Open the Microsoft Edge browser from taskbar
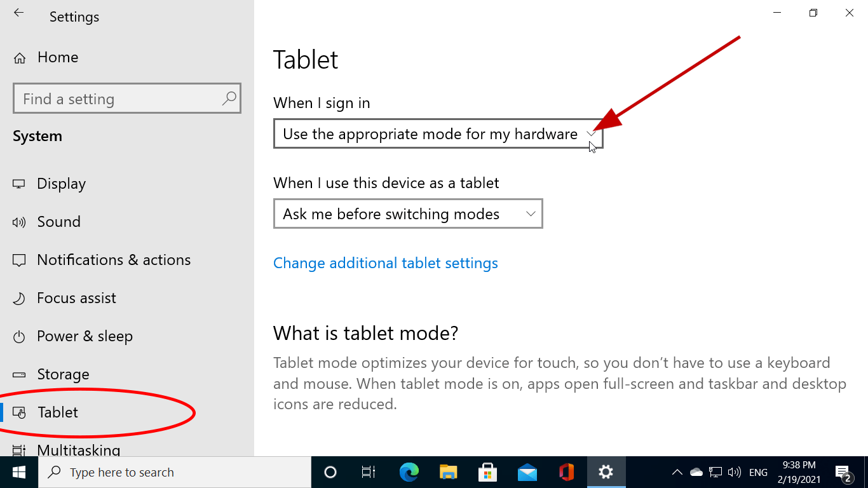Viewport: 868px width, 488px height. click(x=409, y=472)
